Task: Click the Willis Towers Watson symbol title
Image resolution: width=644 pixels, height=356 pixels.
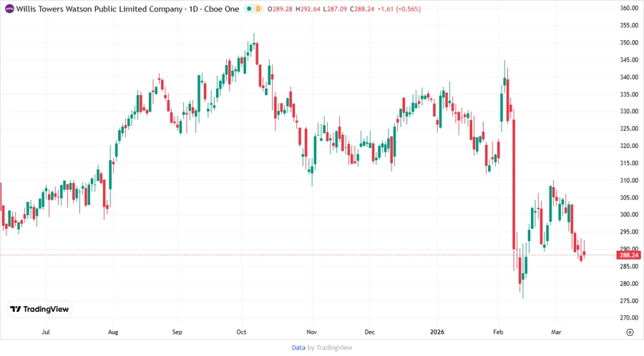Action: pos(99,9)
